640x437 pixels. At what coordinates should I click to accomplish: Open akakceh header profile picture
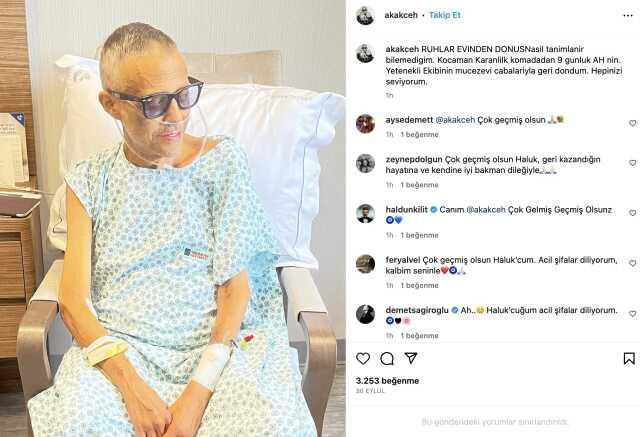pyautogui.click(x=365, y=16)
